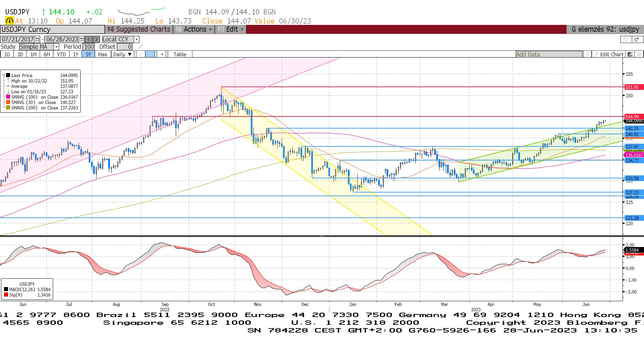644x349 pixels.
Task: Click the SMAVG (30) orange color swatch
Action: click(8, 102)
